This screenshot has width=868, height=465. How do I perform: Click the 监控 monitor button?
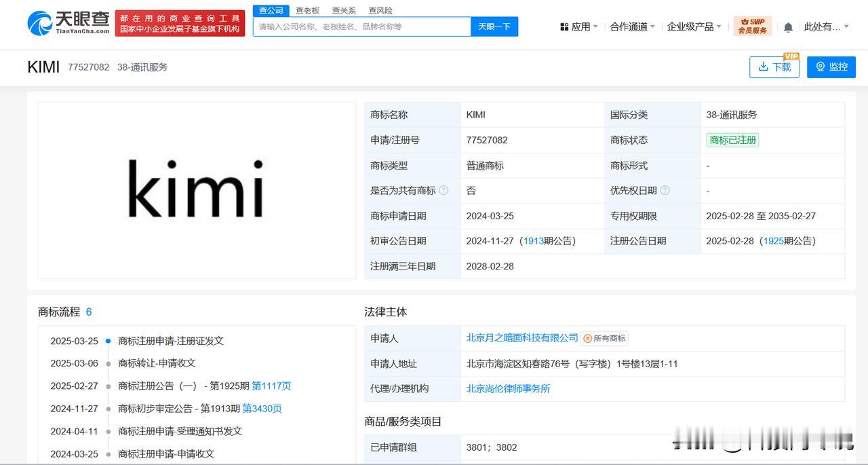[831, 67]
